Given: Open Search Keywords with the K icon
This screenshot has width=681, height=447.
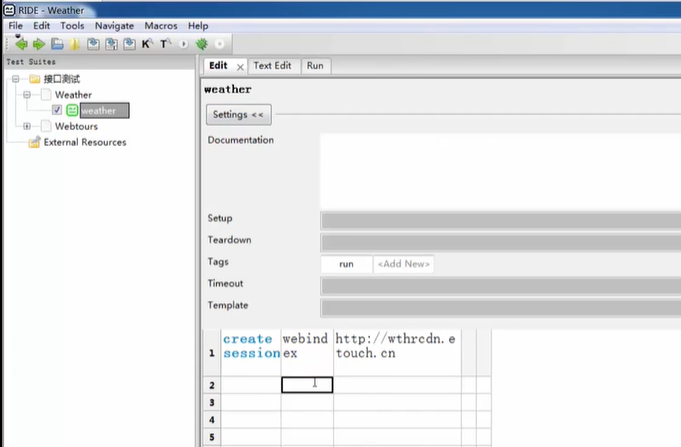Looking at the screenshot, I should point(147,44).
